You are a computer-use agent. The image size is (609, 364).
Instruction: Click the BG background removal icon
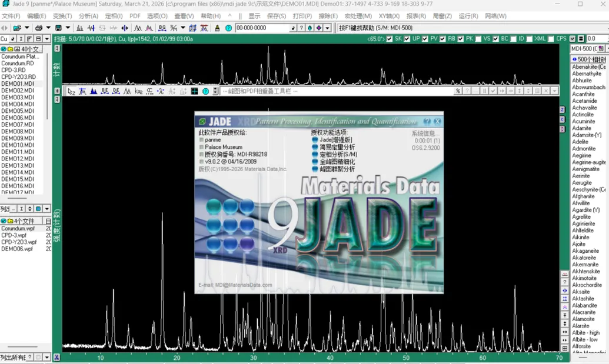click(162, 28)
